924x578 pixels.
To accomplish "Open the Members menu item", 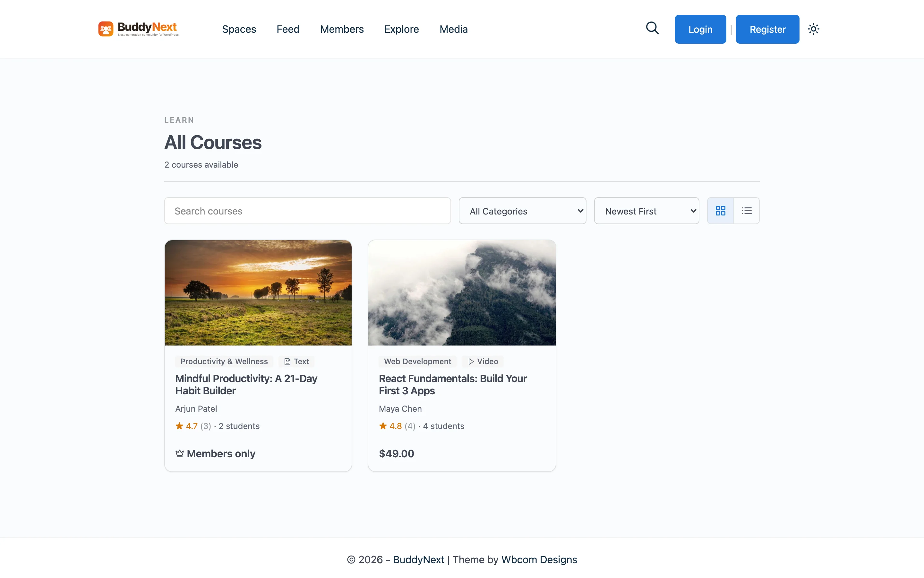I will 342,29.
